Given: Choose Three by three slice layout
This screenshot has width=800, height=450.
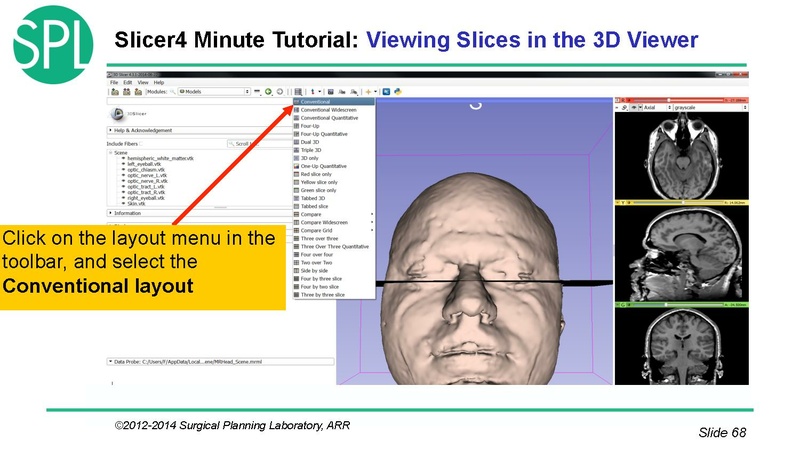Looking at the screenshot, I should [334, 295].
